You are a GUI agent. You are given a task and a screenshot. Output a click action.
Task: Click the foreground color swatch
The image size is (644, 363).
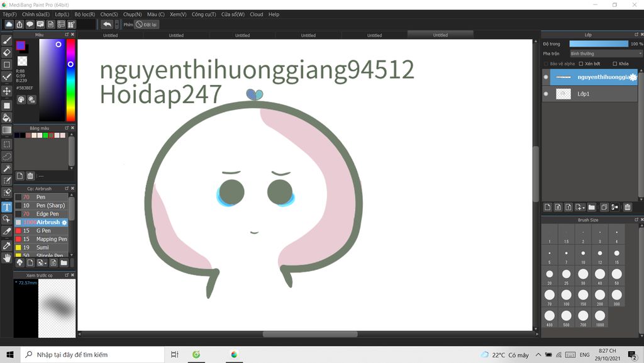[21, 45]
